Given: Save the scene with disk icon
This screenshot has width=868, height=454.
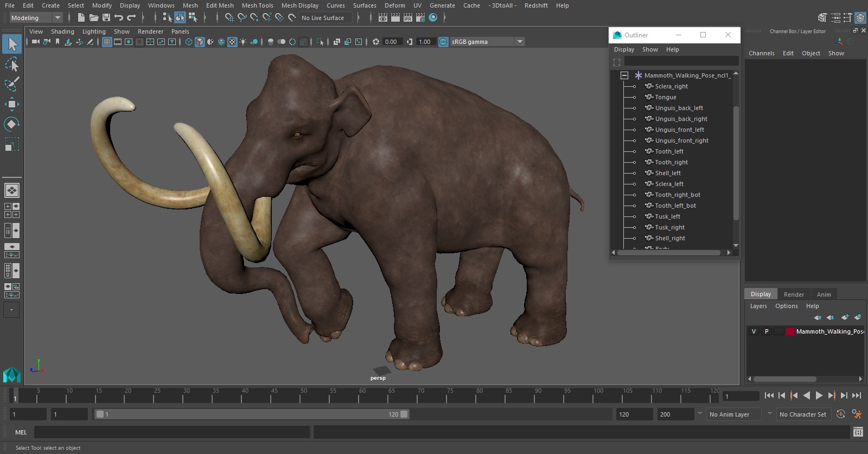Looking at the screenshot, I should pos(106,18).
